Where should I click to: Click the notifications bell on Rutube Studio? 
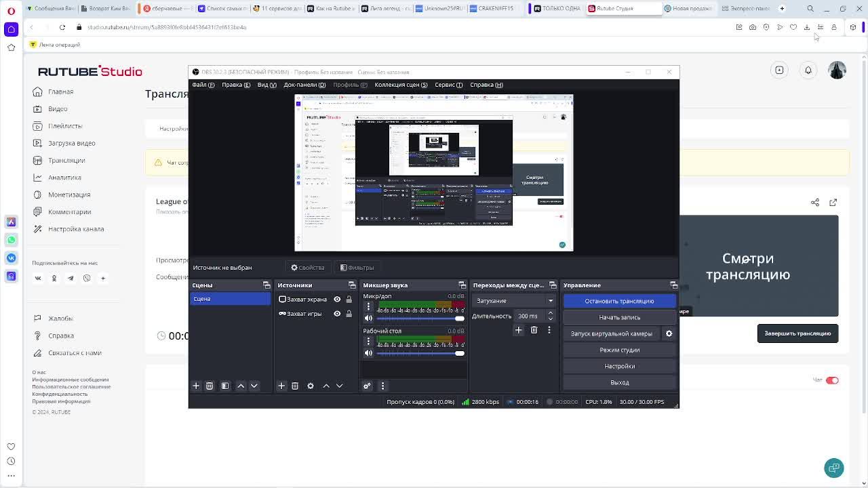click(808, 70)
